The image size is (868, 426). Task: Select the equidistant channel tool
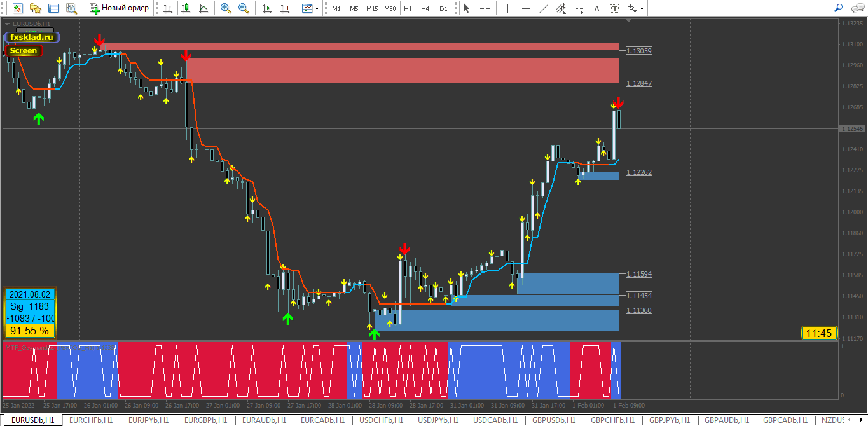coord(561,8)
